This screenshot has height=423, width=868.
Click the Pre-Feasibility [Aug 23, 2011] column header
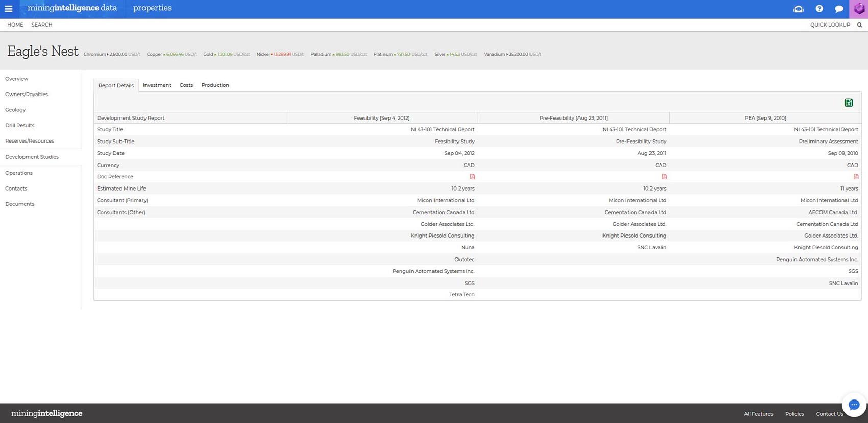coord(573,118)
